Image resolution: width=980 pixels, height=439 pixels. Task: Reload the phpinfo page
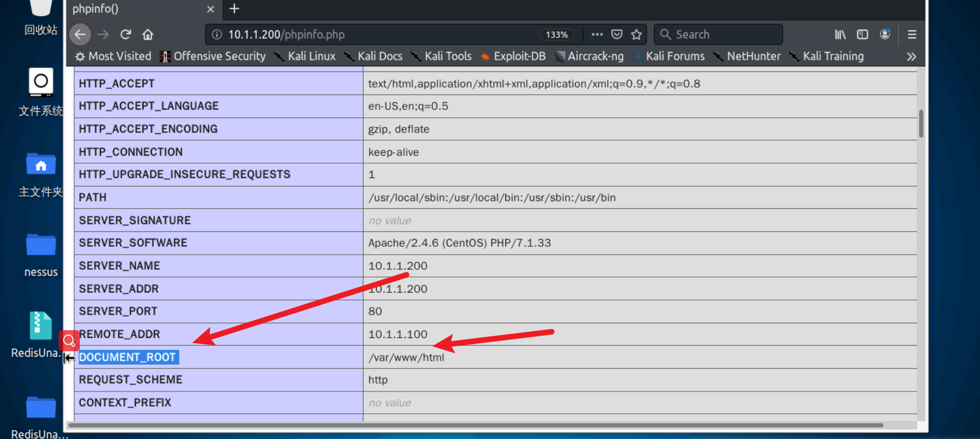tap(126, 35)
